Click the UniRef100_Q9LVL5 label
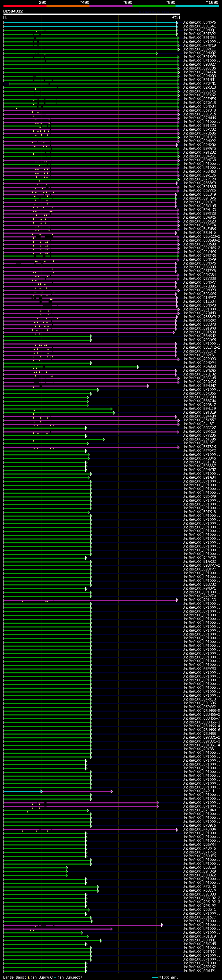Image resolution: width=222 pixels, height=980 pixels. pyautogui.click(x=199, y=114)
